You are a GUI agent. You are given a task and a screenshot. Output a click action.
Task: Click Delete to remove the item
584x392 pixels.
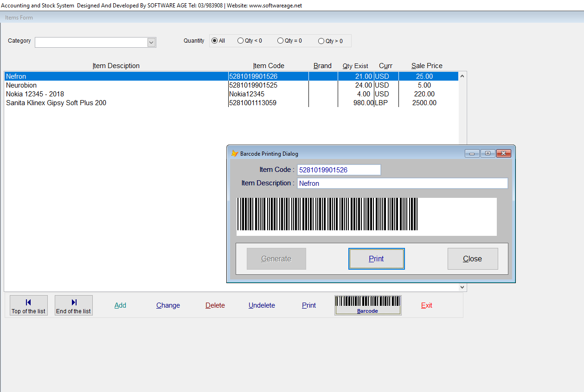tap(215, 305)
